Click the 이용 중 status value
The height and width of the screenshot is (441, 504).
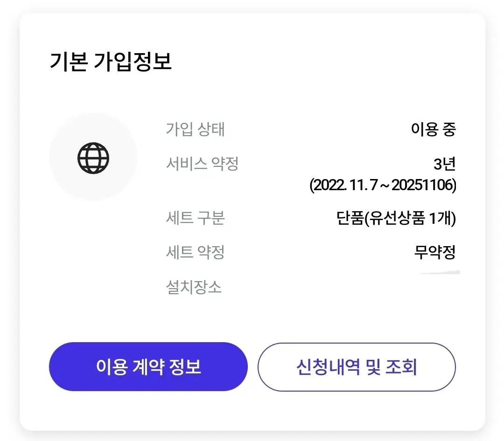point(433,129)
